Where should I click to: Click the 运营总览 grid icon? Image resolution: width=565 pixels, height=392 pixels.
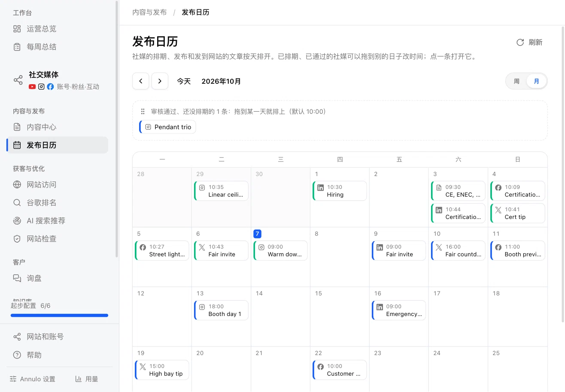pyautogui.click(x=17, y=29)
